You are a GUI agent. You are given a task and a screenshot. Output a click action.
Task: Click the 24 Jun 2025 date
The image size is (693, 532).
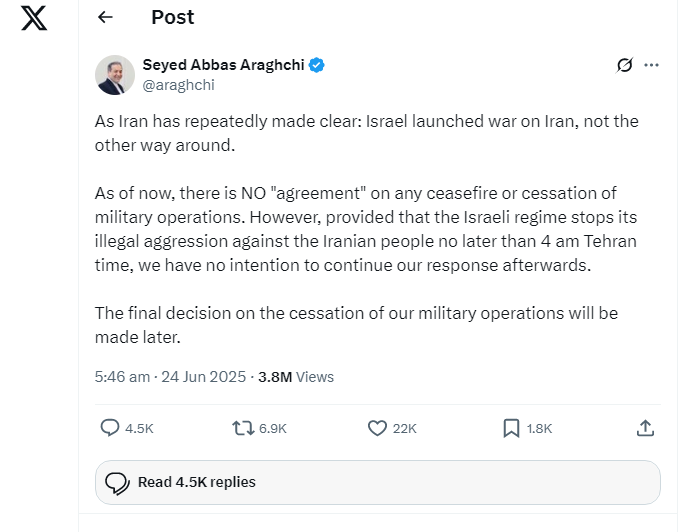203,377
